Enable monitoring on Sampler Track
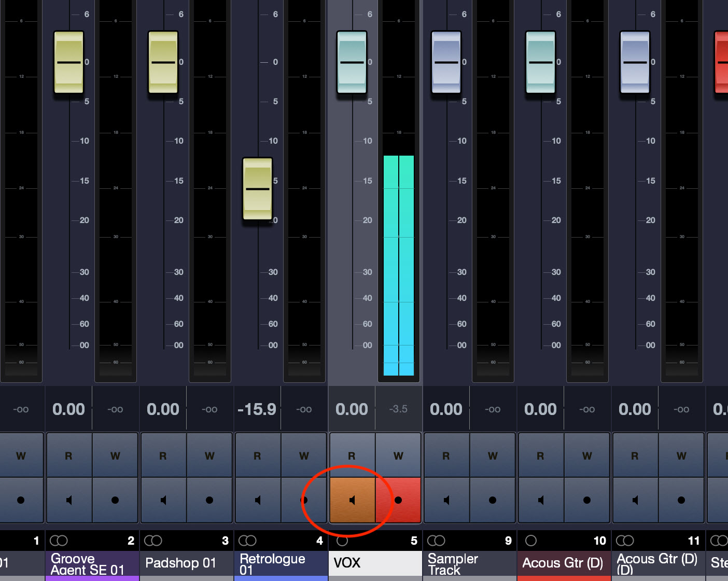Screen dimensions: 728x581 [x=446, y=500]
